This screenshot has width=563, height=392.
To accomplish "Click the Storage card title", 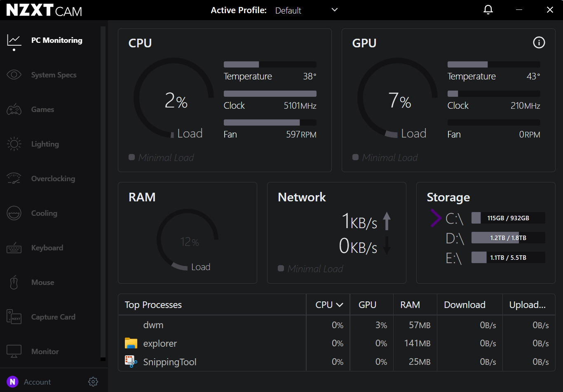I will pos(448,197).
